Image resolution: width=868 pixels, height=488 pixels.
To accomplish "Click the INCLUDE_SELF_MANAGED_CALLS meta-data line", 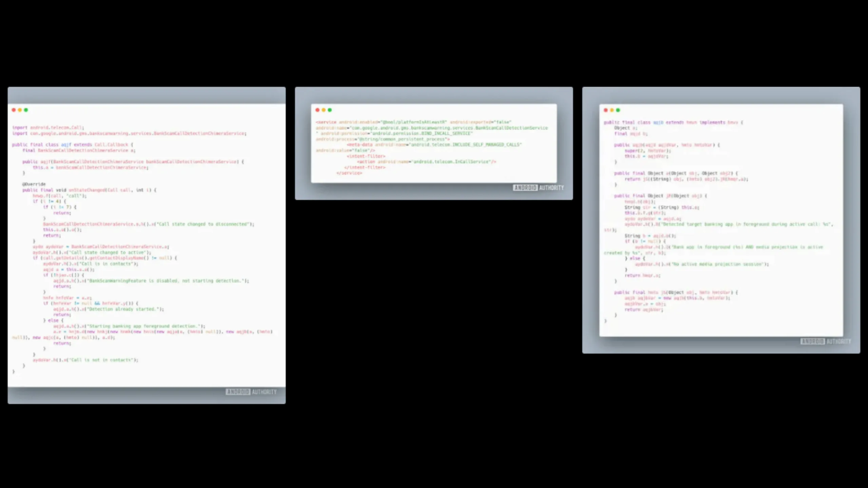I will (434, 145).
